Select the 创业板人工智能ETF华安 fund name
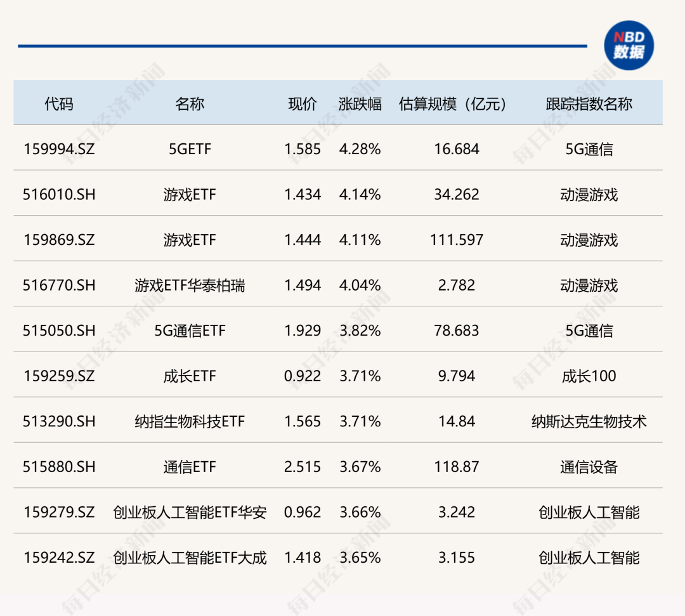The width and height of the screenshot is (685, 616). coord(190,513)
